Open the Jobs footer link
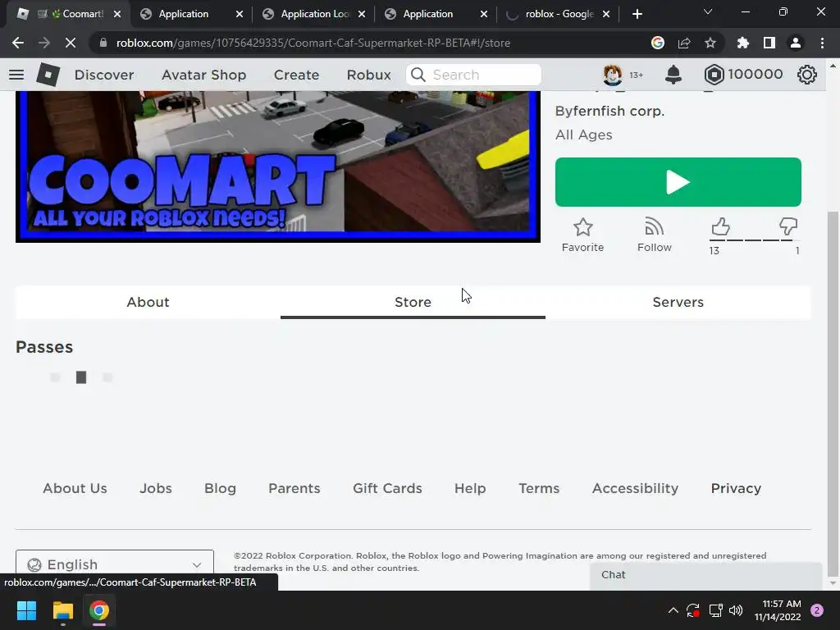 (x=156, y=488)
